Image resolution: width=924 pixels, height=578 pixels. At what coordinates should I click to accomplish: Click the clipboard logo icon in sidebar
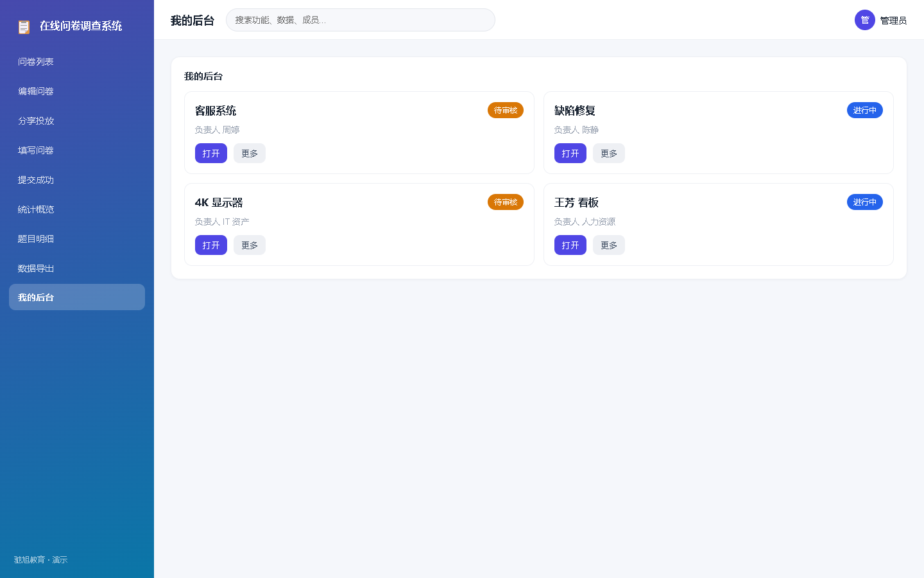tap(24, 26)
